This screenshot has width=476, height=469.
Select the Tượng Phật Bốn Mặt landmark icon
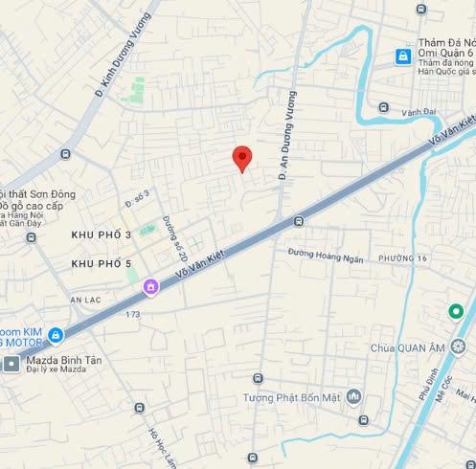(353, 397)
